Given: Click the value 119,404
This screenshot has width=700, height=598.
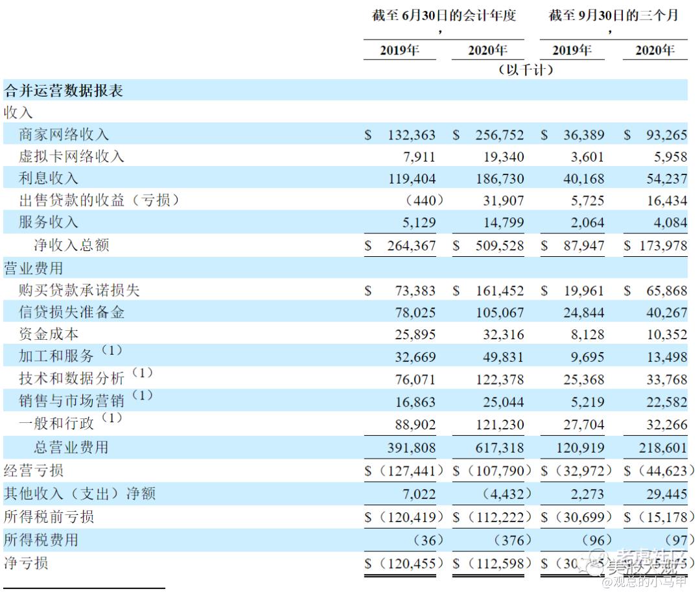Looking at the screenshot, I should click(412, 178).
